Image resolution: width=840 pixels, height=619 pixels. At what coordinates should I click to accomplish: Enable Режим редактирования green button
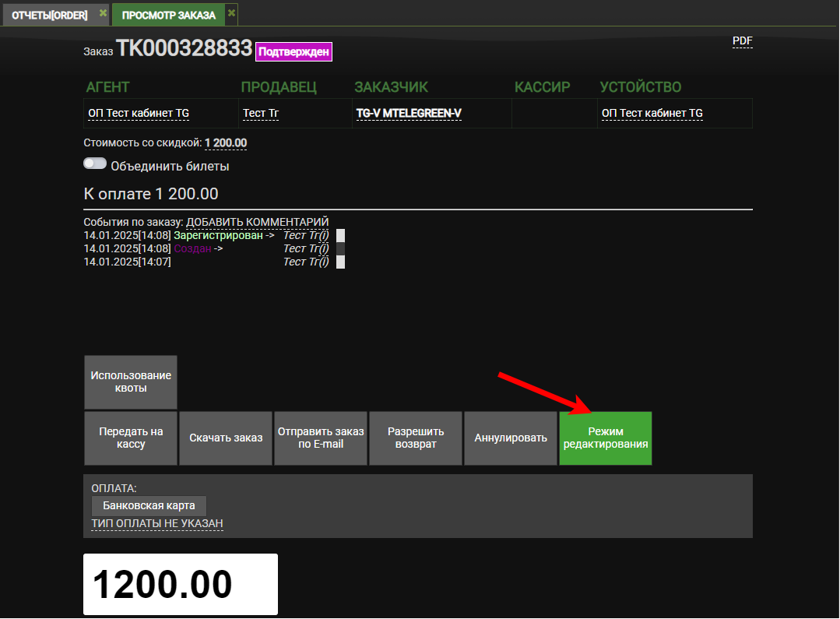(605, 438)
